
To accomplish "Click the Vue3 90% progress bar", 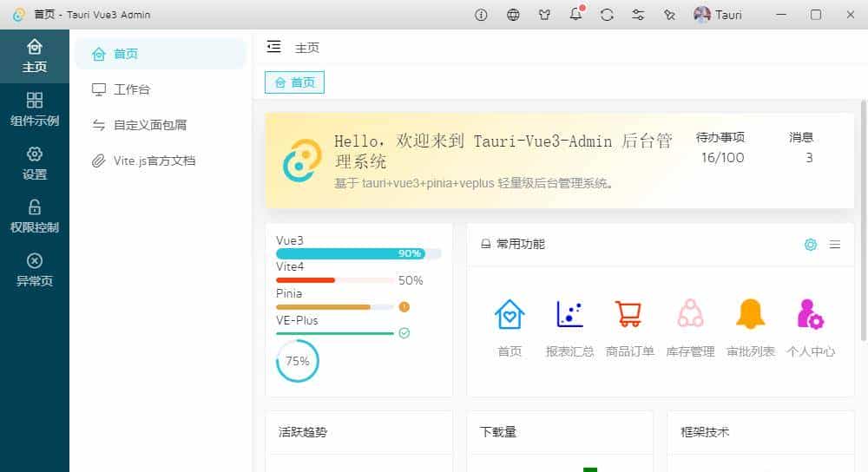I will click(358, 253).
